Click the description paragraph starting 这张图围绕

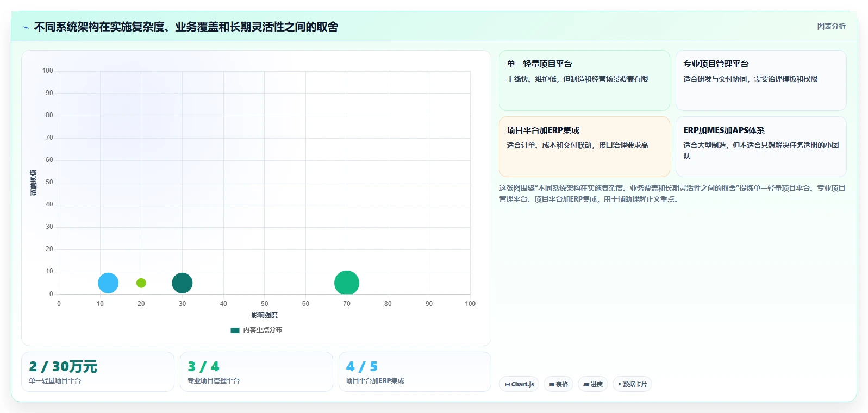coord(672,193)
